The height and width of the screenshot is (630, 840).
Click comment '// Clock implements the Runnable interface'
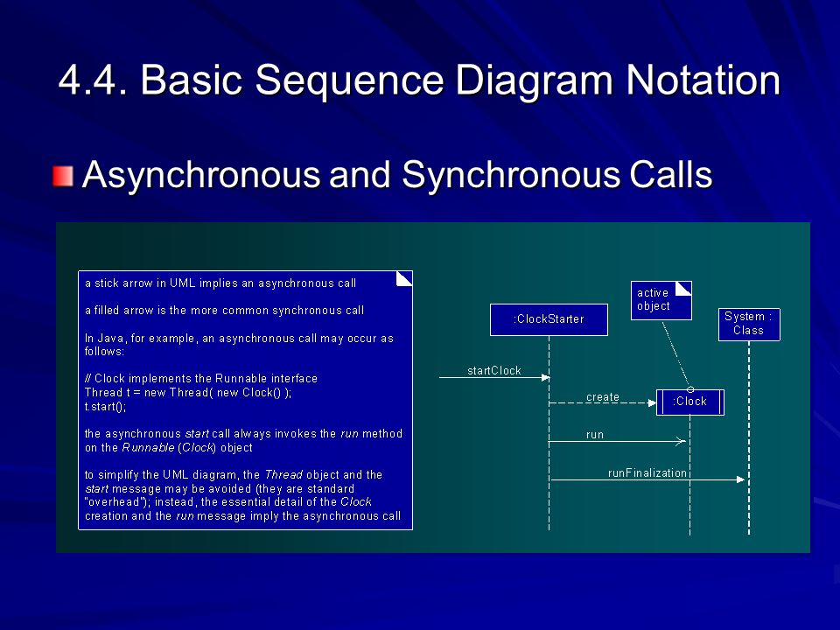[x=201, y=379]
